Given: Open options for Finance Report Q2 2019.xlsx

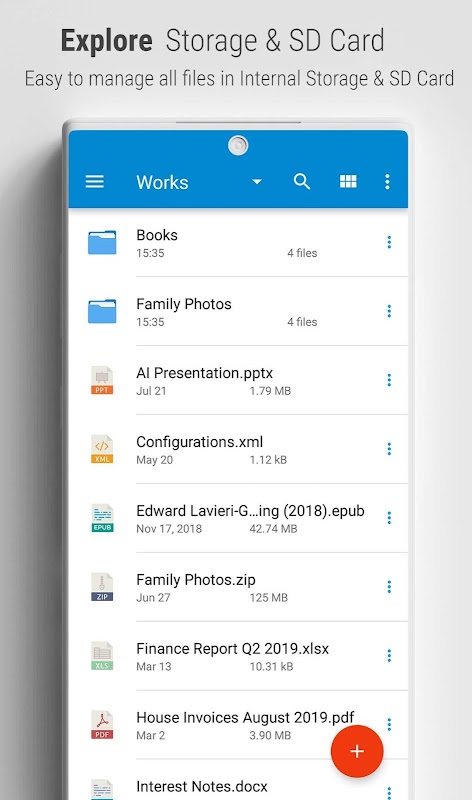Looking at the screenshot, I should pos(389,656).
